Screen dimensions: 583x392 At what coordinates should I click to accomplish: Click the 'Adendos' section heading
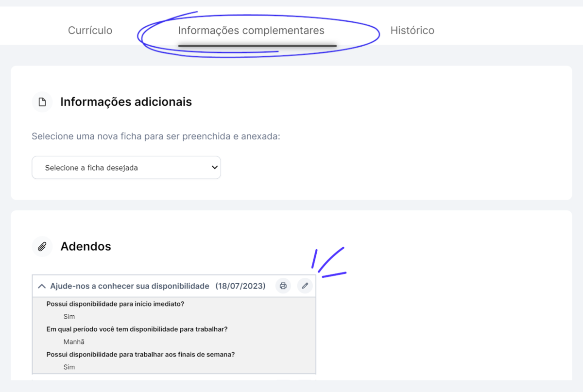point(86,247)
